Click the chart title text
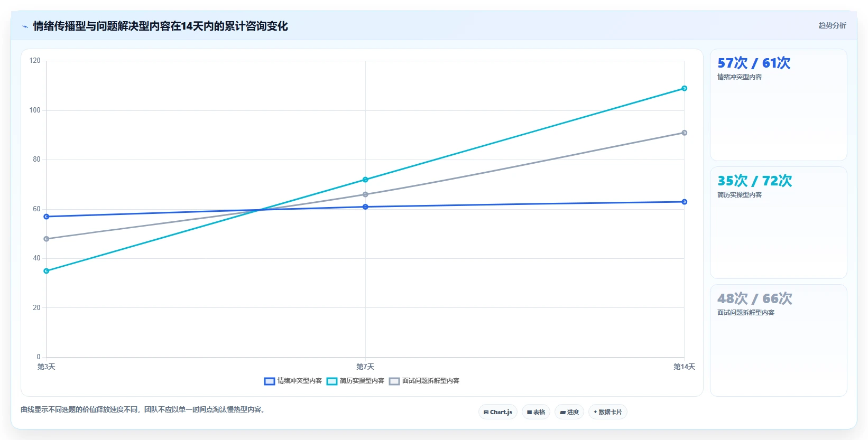Image resolution: width=868 pixels, height=440 pixels. pos(160,26)
